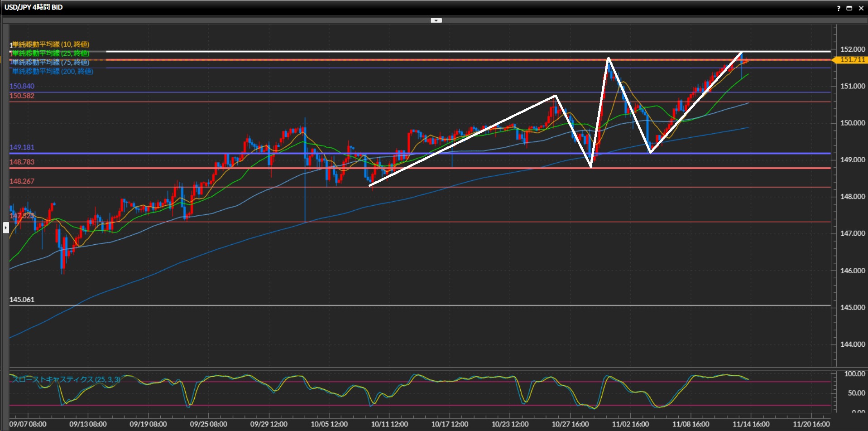This screenshot has height=431, width=868.
Task: Click the 149.181 support line label
Action: [x=22, y=147]
